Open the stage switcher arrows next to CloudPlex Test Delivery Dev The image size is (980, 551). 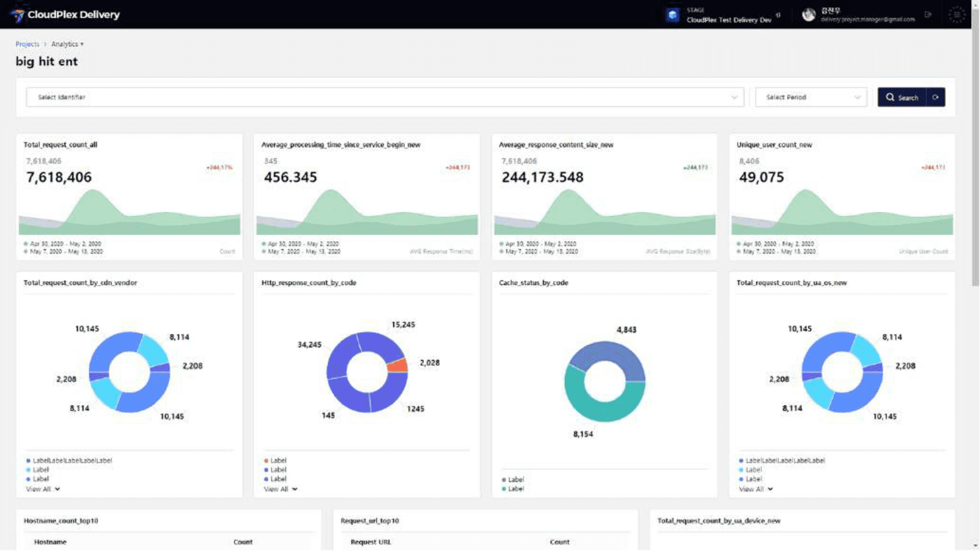[779, 15]
